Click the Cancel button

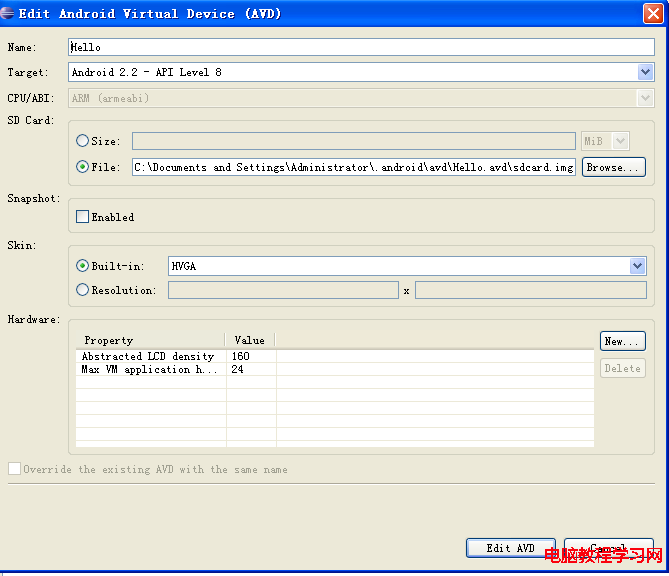coord(609,548)
